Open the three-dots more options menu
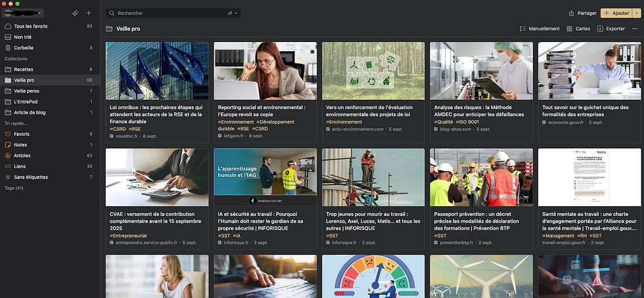 (x=635, y=29)
